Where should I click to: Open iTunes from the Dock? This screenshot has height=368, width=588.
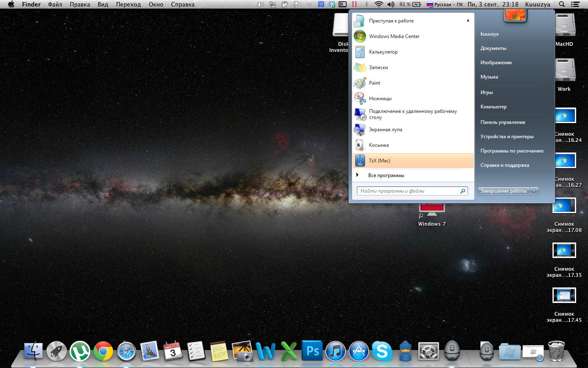point(336,351)
